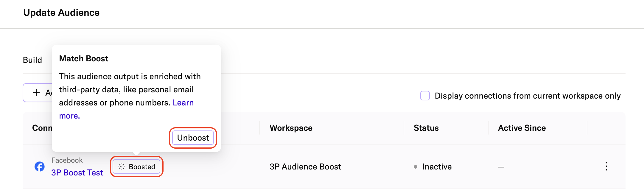Click the checkmark icon in Boosted badge

pos(122,167)
